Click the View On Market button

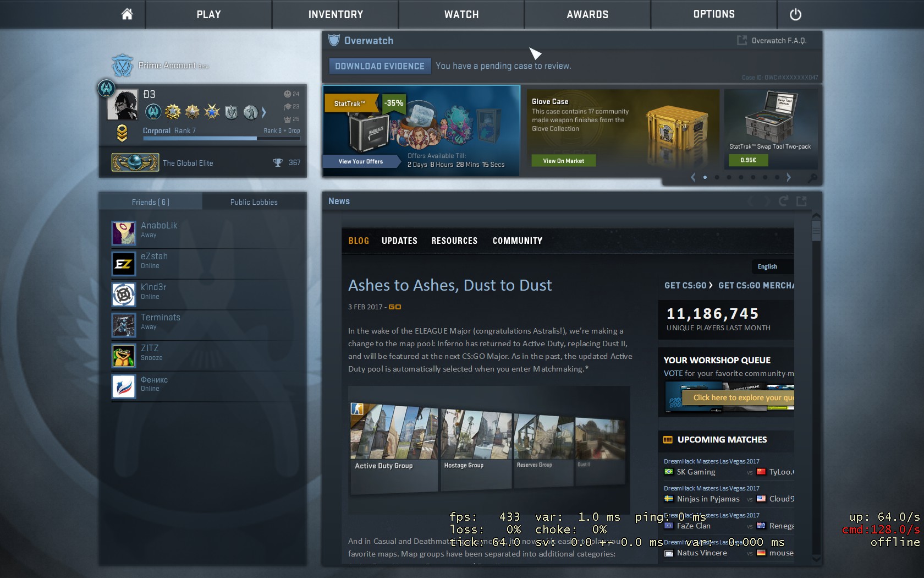click(x=564, y=161)
